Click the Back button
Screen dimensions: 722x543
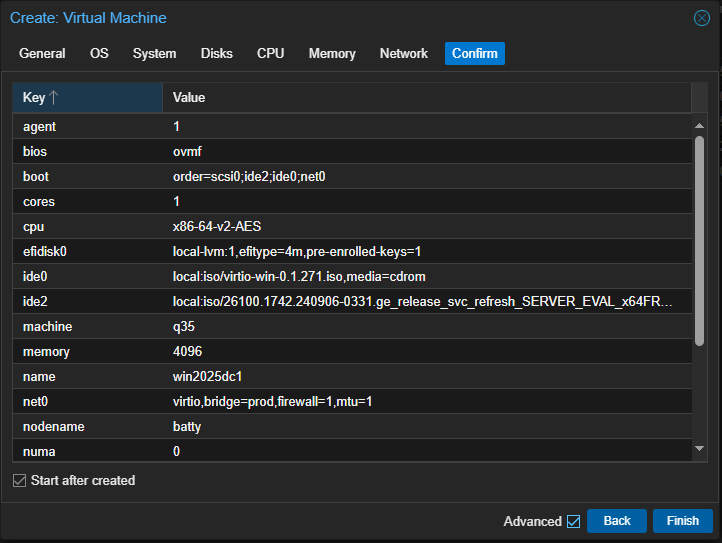[x=617, y=521]
